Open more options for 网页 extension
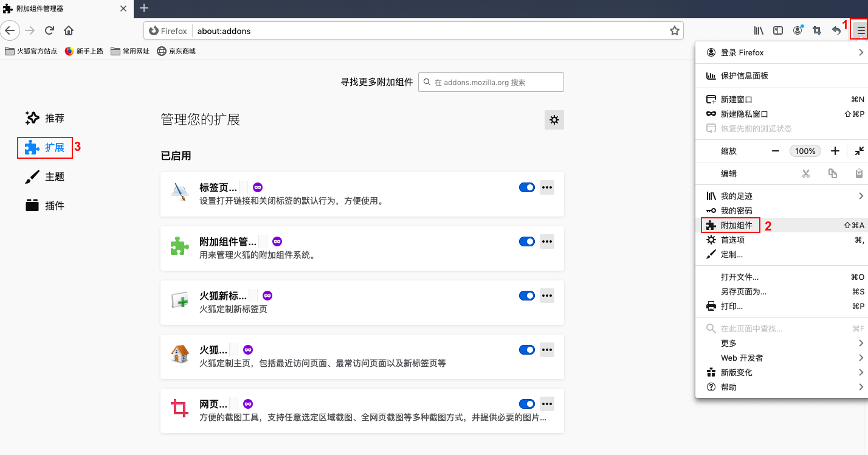The width and height of the screenshot is (868, 455). click(x=547, y=404)
